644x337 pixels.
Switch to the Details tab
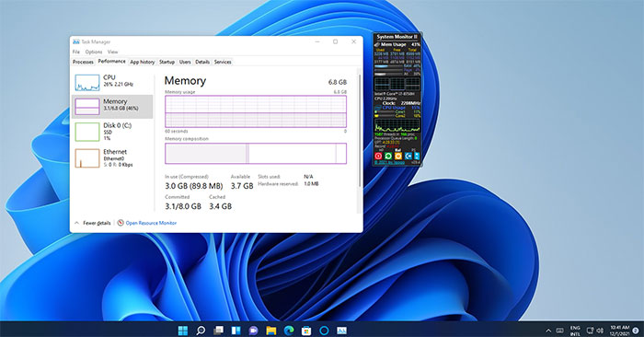pos(202,62)
